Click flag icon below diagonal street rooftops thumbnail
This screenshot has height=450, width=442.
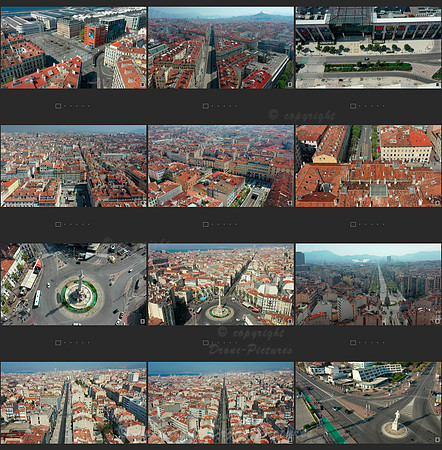pos(58,224)
